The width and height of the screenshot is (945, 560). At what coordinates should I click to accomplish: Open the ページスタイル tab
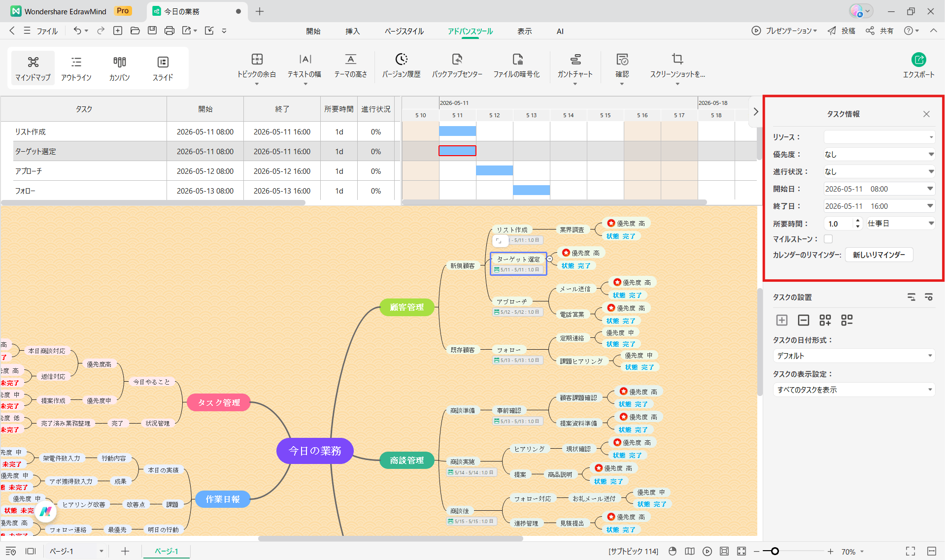click(404, 31)
